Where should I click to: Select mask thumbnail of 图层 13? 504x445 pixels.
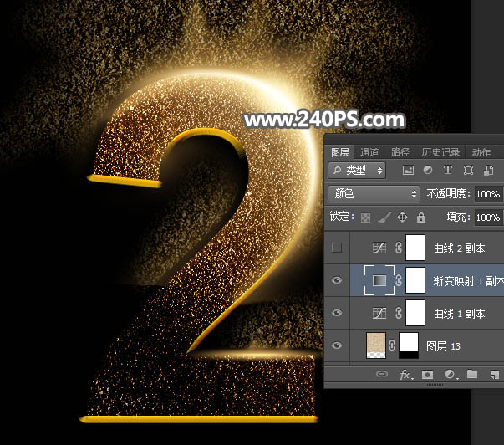coord(409,345)
